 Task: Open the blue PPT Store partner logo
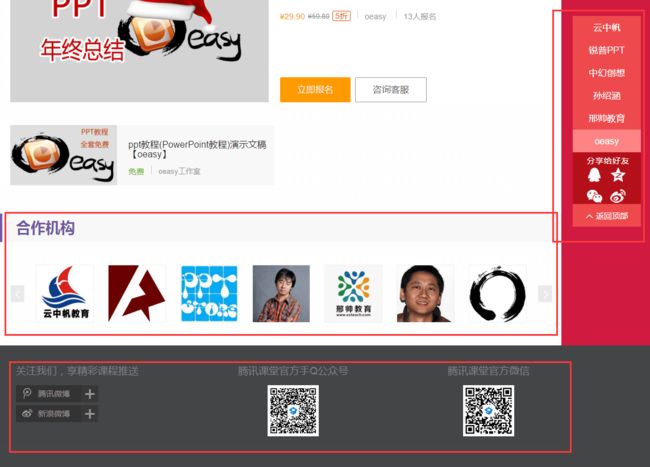coord(209,293)
